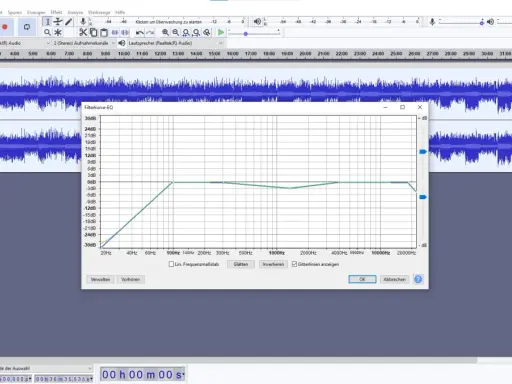Select the Zoom magnifier tool
This screenshot has width=512, height=384.
coord(47,32)
